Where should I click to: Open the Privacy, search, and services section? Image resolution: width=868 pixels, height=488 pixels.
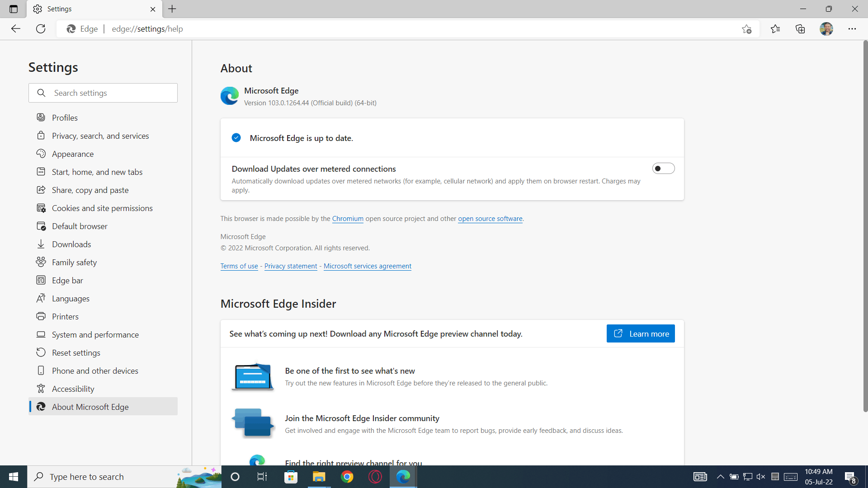tap(100, 136)
